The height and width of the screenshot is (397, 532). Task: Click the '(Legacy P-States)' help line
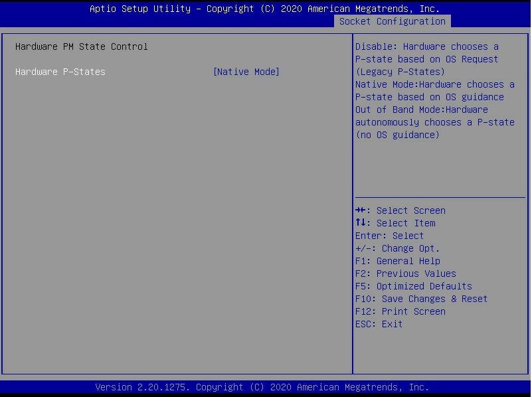tap(400, 72)
